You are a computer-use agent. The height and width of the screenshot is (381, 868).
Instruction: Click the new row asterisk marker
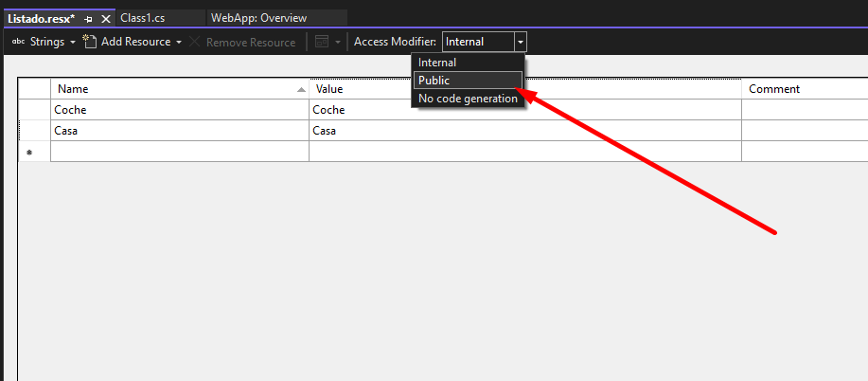(28, 153)
